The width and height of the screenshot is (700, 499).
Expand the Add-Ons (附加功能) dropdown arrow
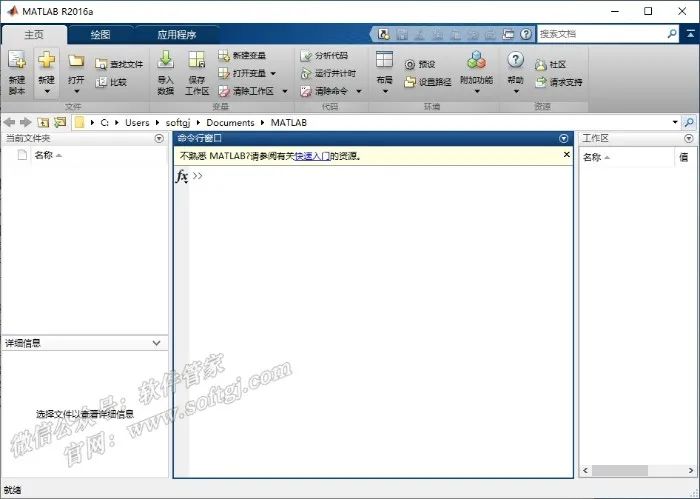tap(476, 92)
